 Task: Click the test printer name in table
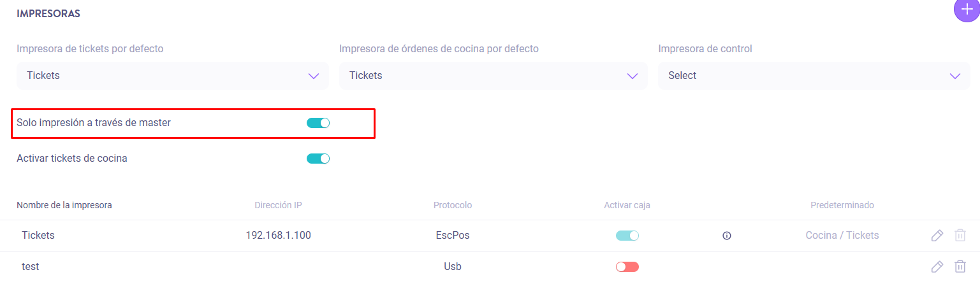(31, 267)
